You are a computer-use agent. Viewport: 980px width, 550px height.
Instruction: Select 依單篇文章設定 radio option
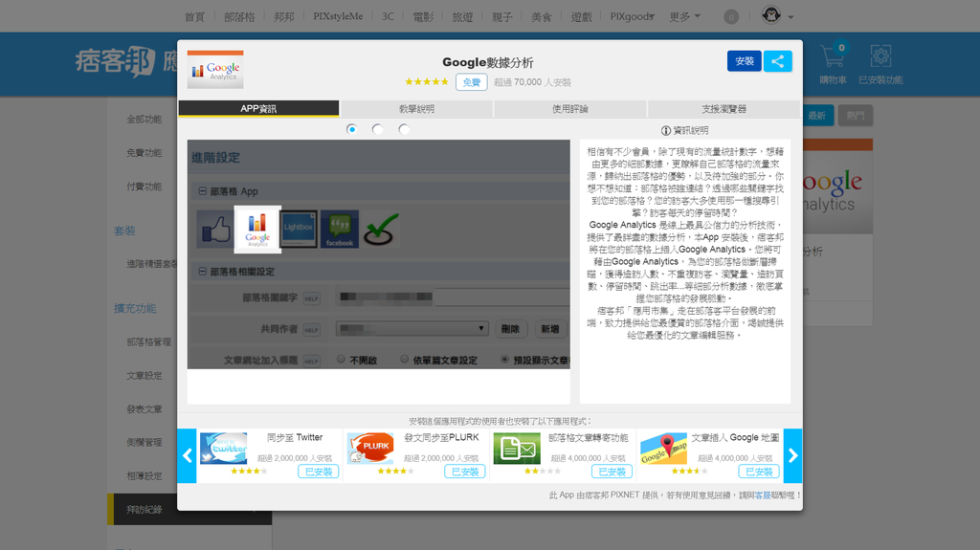coord(405,360)
